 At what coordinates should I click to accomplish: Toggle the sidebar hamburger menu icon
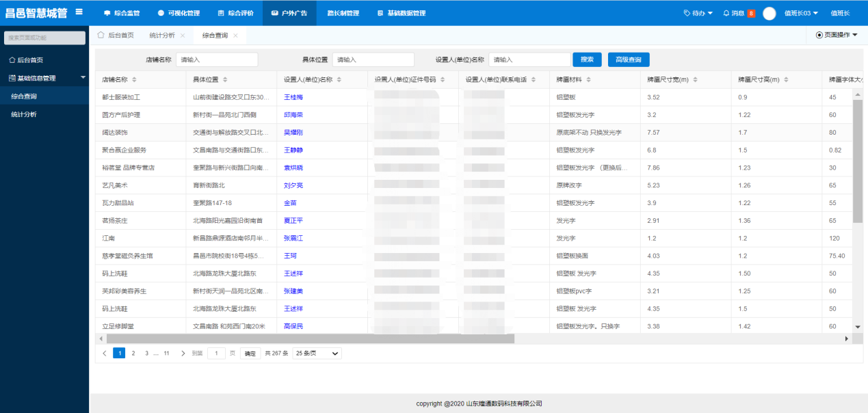(x=79, y=12)
